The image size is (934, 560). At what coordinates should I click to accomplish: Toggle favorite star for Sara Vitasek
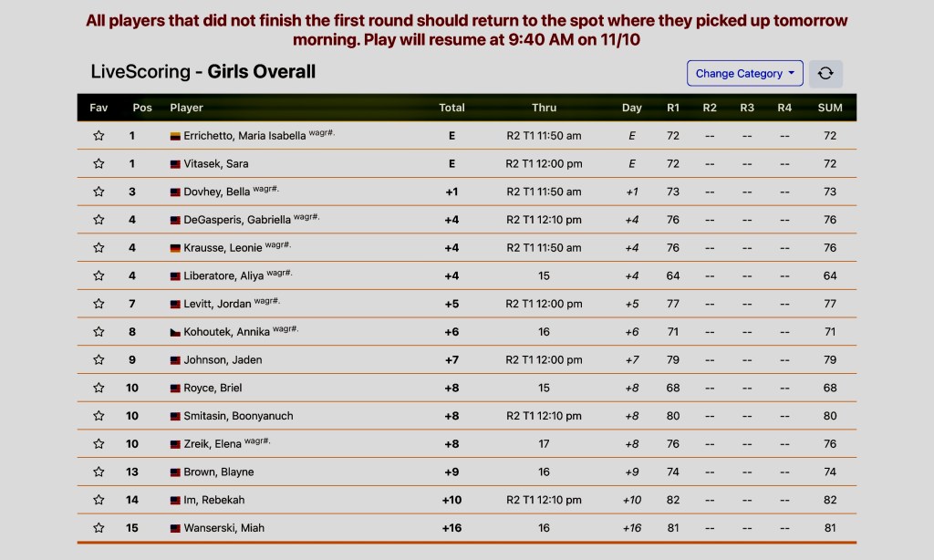coord(99,164)
